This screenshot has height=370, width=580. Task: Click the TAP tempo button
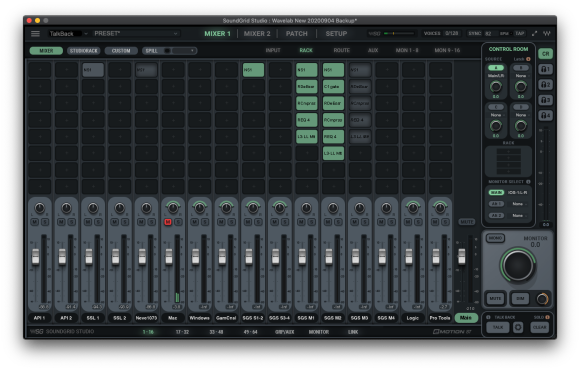(519, 33)
